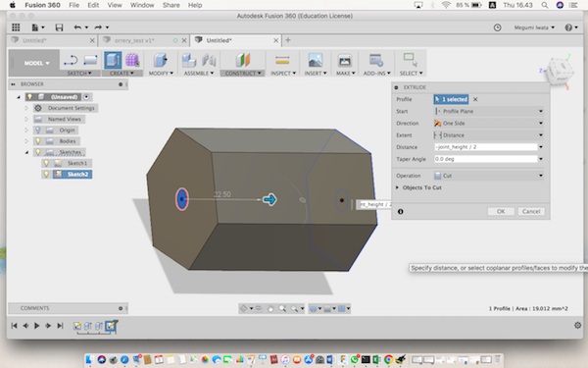The width and height of the screenshot is (588, 368).
Task: Select the Insert image icon
Action: click(316, 60)
